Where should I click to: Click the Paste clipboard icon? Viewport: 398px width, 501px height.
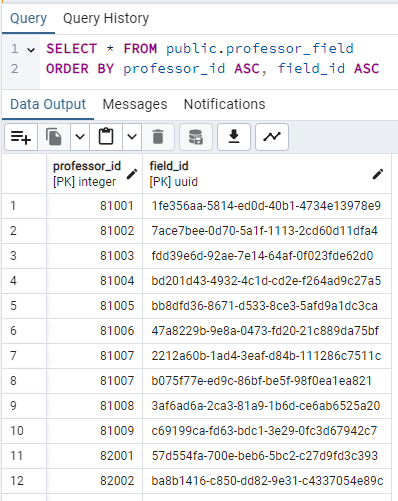point(106,137)
